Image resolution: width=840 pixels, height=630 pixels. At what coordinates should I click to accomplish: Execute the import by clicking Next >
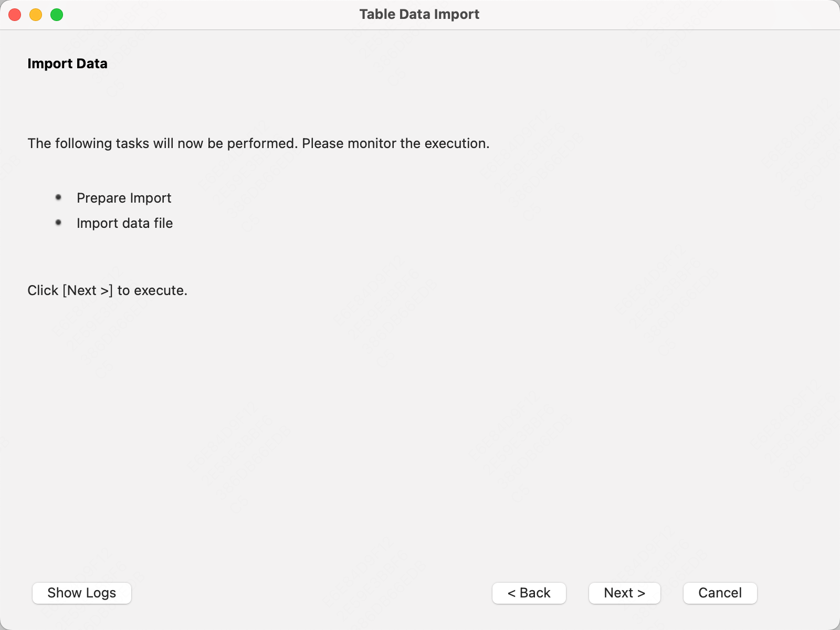tap(624, 593)
